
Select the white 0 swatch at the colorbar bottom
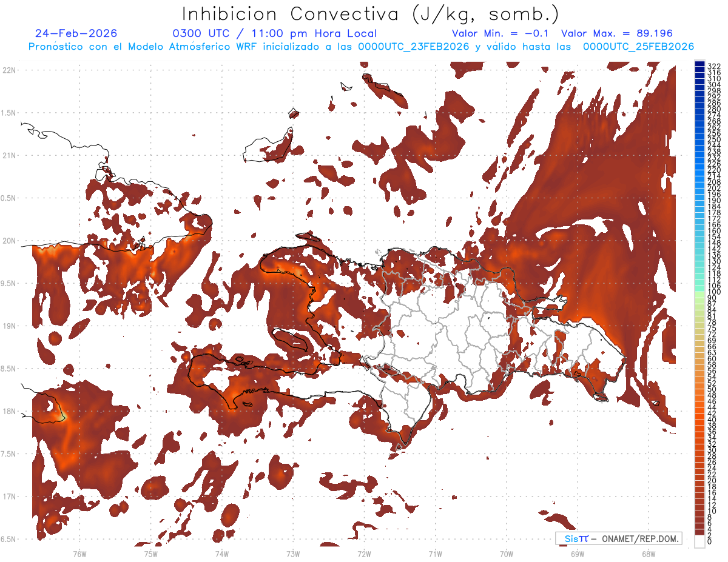pos(700,541)
